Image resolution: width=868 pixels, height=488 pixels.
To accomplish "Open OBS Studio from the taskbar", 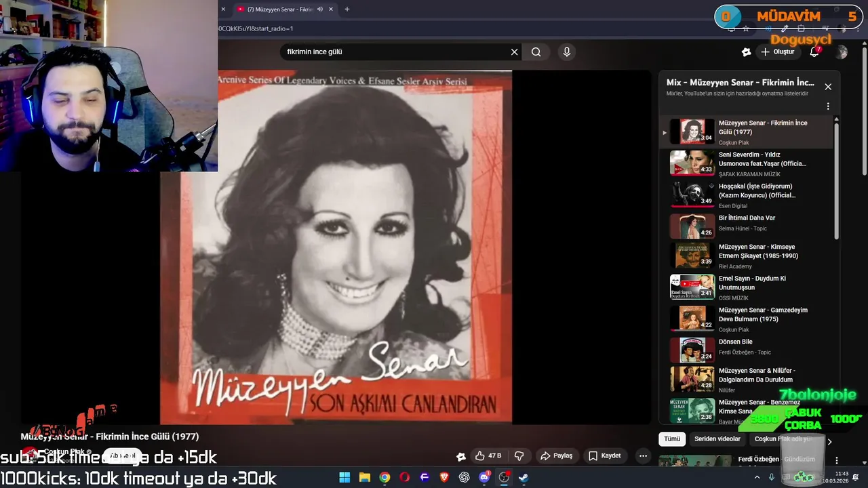I will [505, 477].
